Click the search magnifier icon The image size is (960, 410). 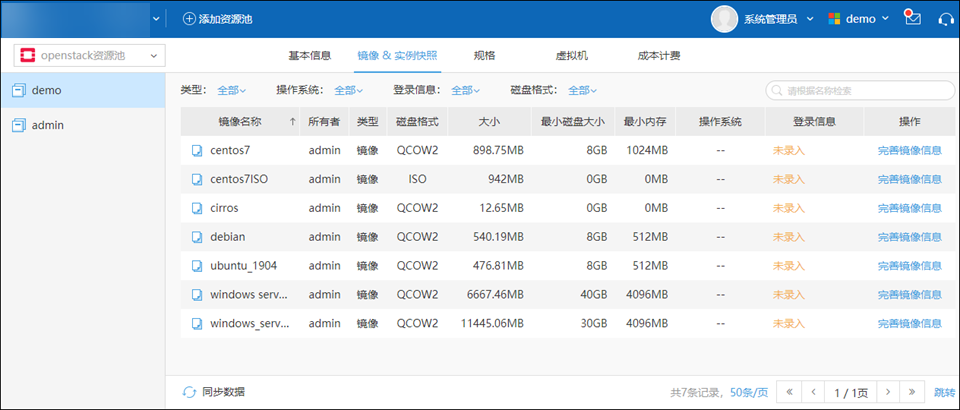click(x=778, y=91)
